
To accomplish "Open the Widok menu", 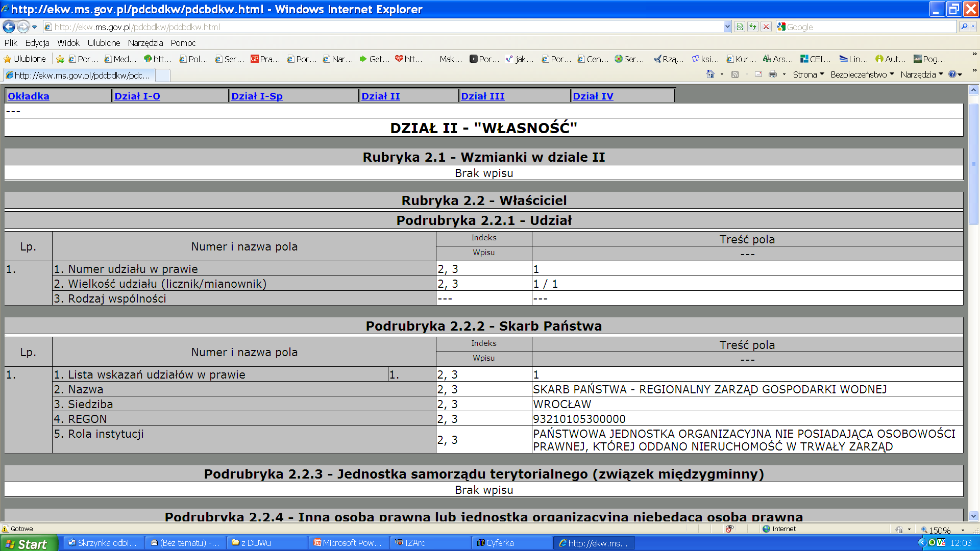I will [x=68, y=43].
